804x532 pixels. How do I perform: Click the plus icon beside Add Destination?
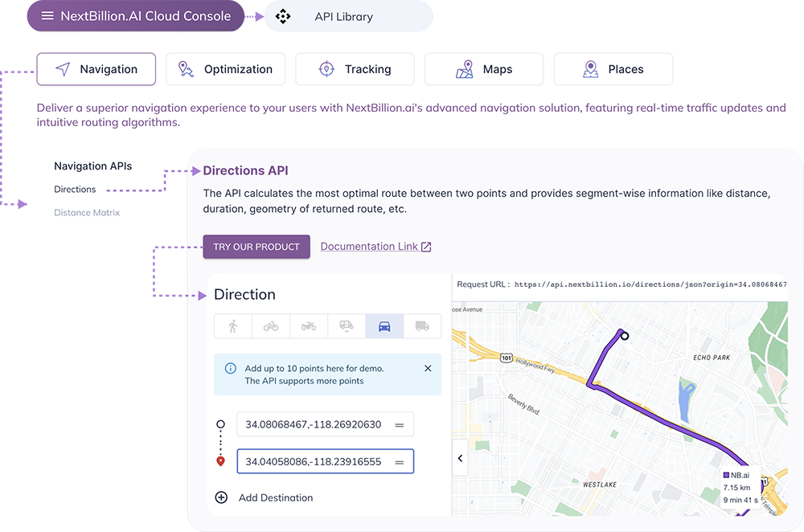[x=221, y=497]
